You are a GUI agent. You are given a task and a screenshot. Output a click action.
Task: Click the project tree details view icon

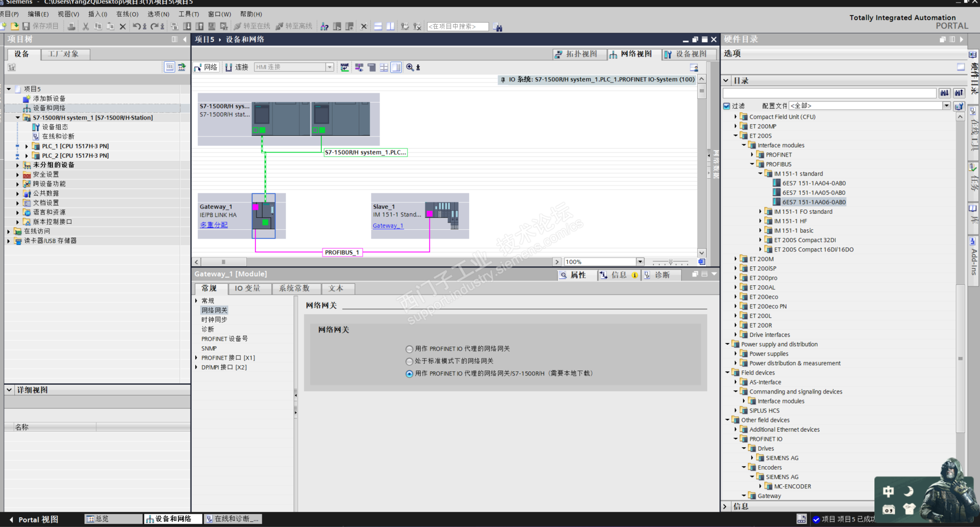tap(169, 67)
